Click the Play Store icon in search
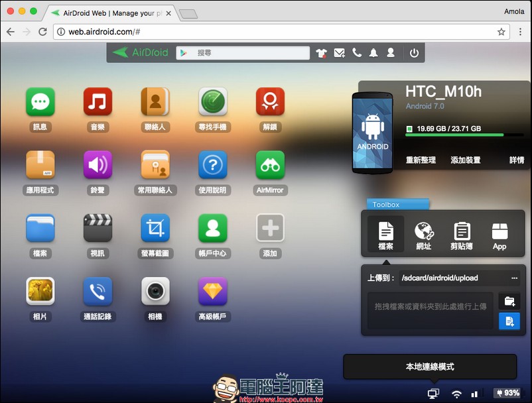Viewport: 532px width, 403px height. tap(184, 53)
